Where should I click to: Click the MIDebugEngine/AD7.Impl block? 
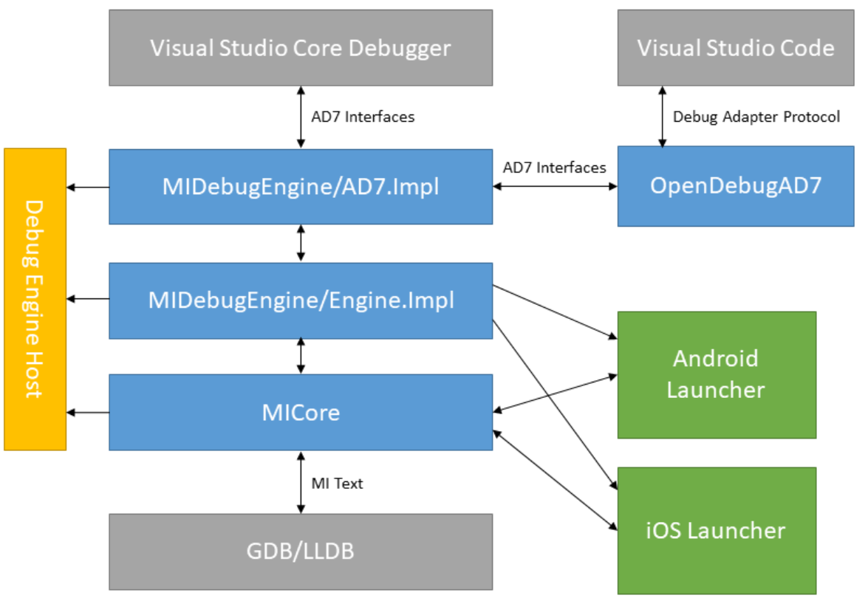[x=301, y=187]
